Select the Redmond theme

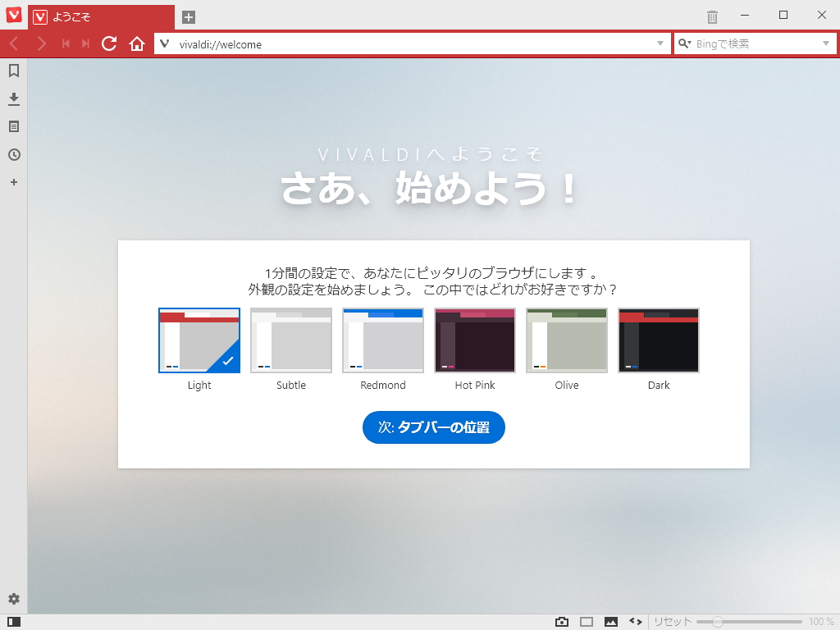click(x=382, y=340)
